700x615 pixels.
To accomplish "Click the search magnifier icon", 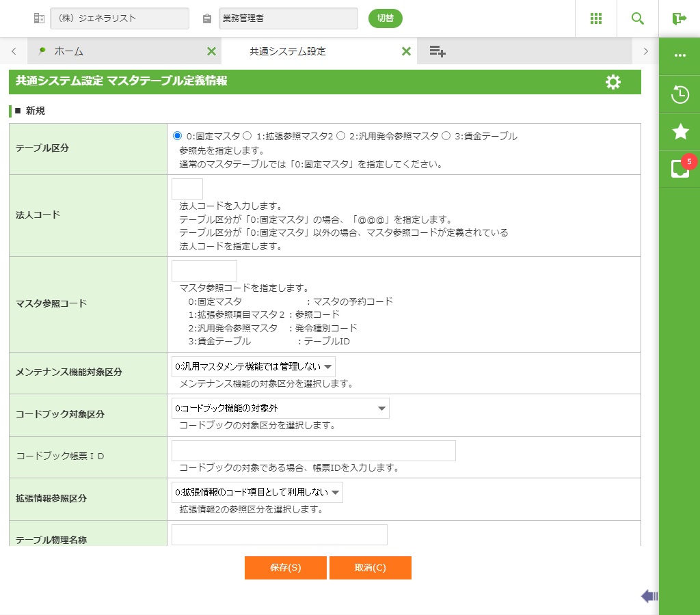I will pyautogui.click(x=637, y=18).
